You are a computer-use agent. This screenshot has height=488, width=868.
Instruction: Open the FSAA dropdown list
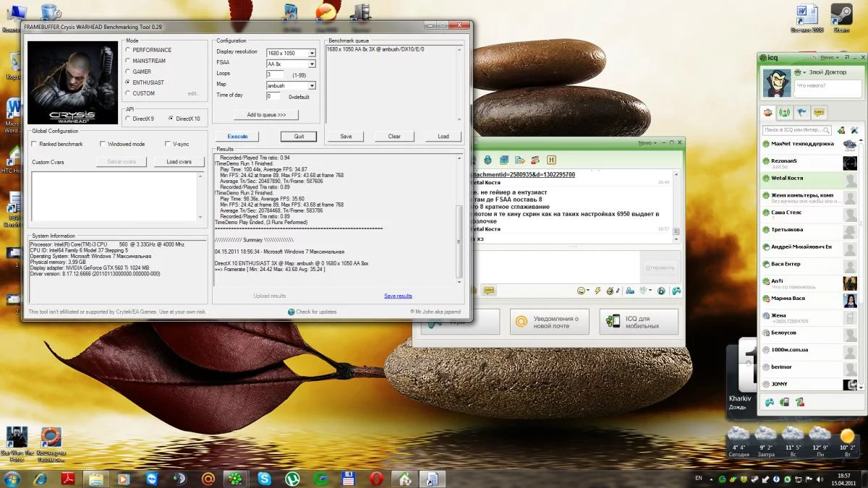[x=312, y=64]
